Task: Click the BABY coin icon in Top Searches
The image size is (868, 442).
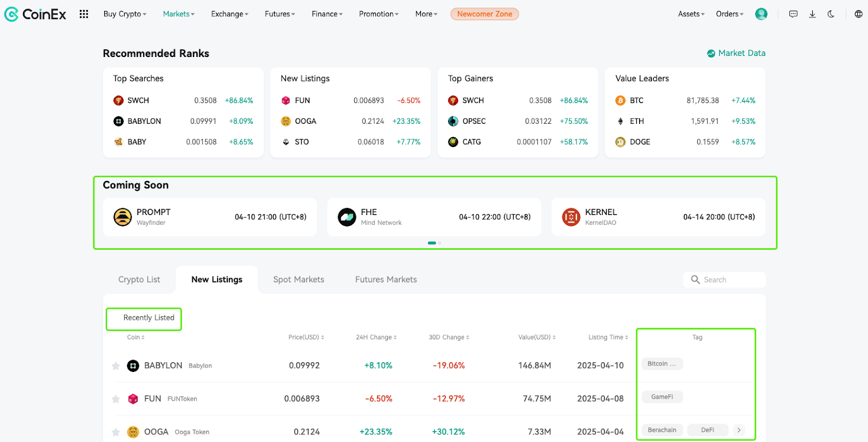Action: click(x=118, y=142)
